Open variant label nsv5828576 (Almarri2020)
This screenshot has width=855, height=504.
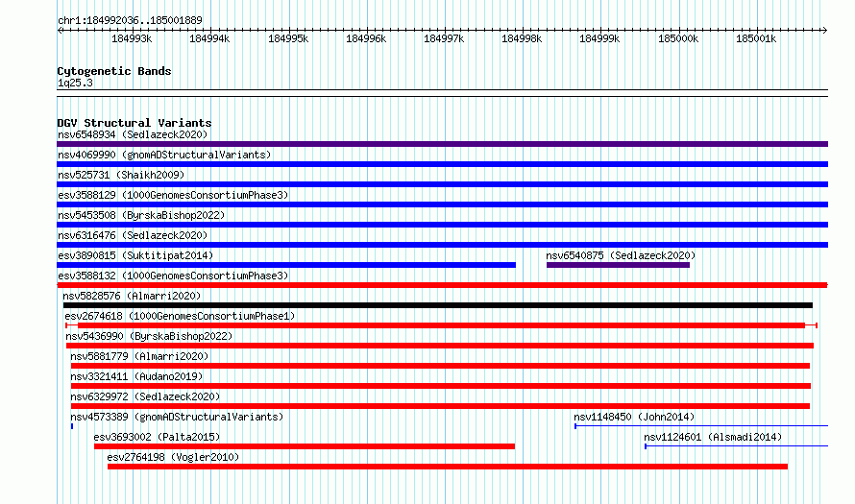click(x=132, y=296)
